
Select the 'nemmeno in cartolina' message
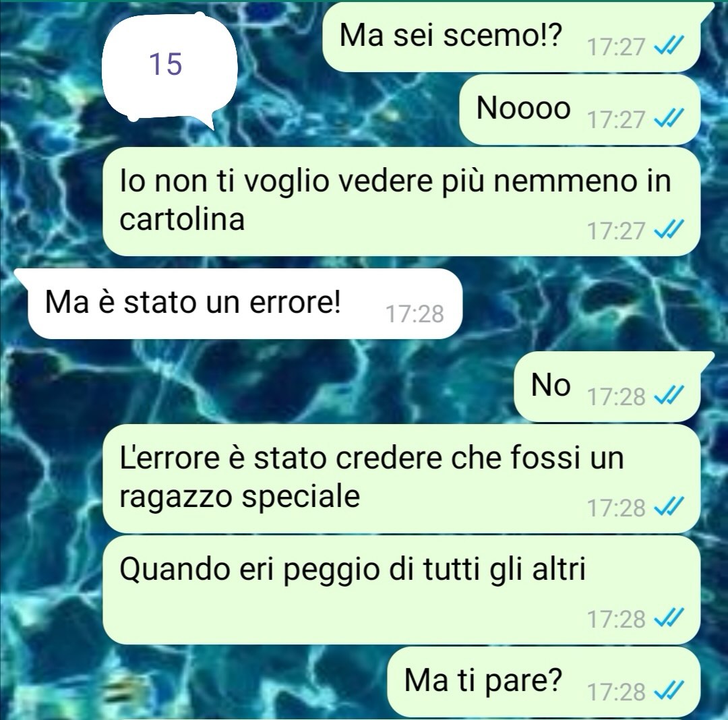[x=401, y=202]
